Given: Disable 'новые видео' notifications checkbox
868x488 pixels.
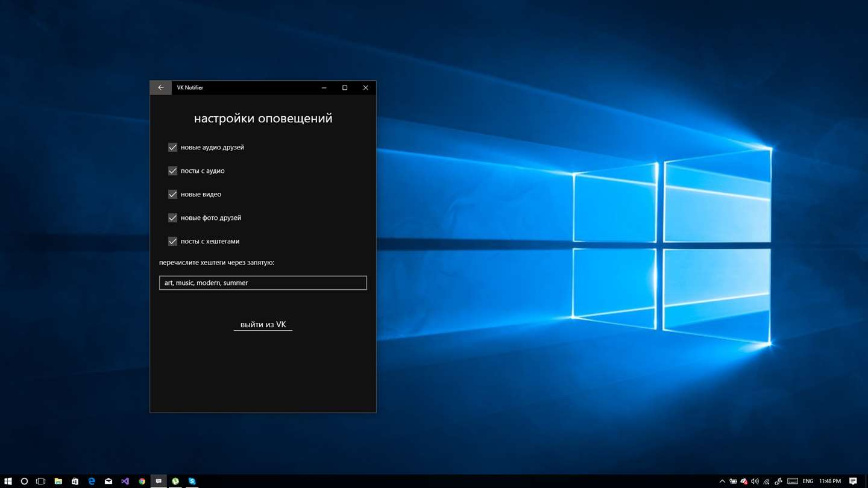Looking at the screenshot, I should tap(172, 194).
